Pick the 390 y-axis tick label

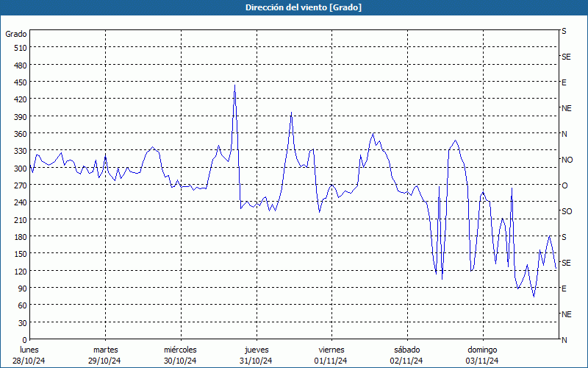click(x=21, y=117)
